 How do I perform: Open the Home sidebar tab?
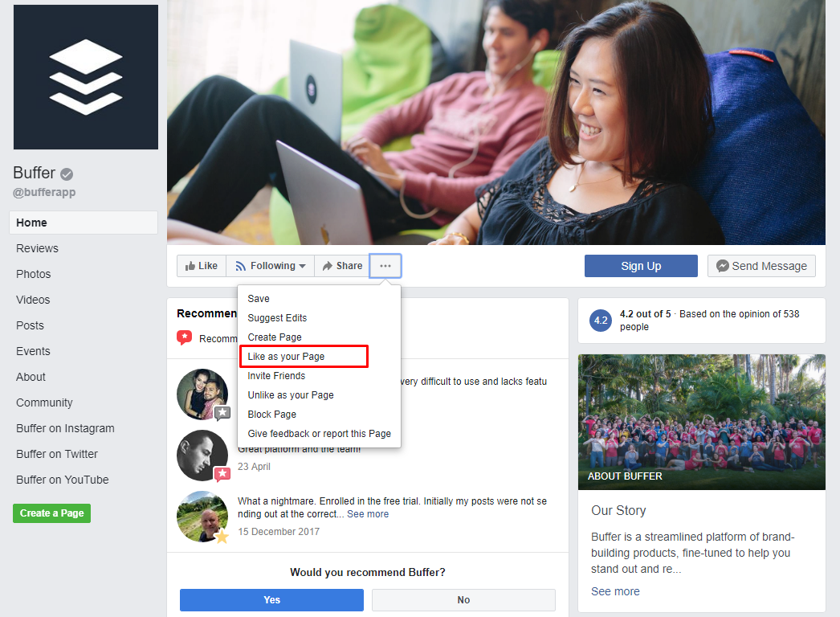tap(84, 223)
